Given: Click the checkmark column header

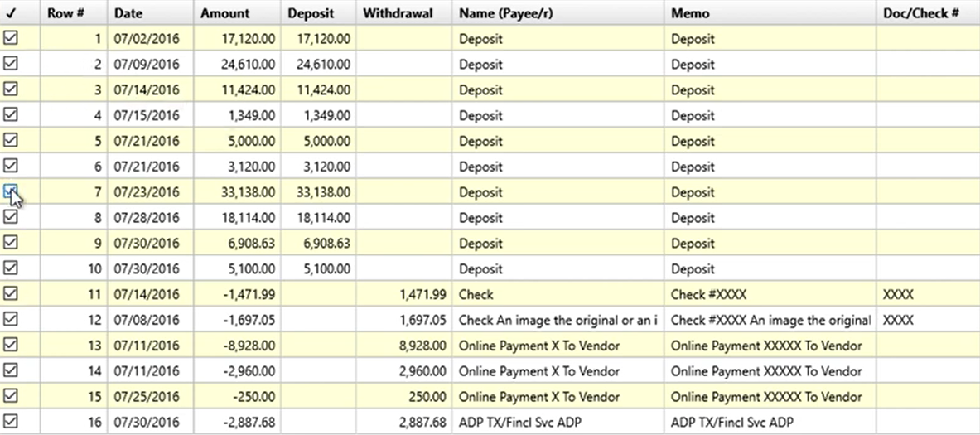Looking at the screenshot, I should (x=20, y=12).
